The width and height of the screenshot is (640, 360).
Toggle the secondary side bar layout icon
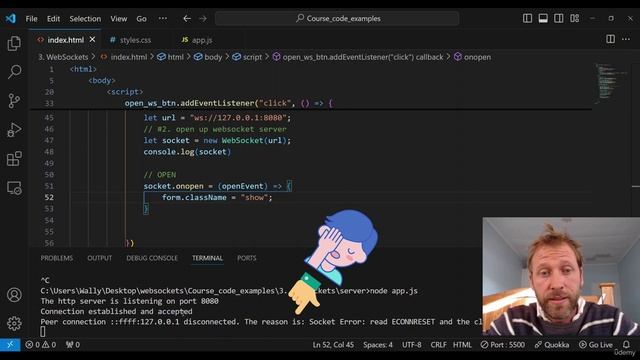click(x=558, y=18)
